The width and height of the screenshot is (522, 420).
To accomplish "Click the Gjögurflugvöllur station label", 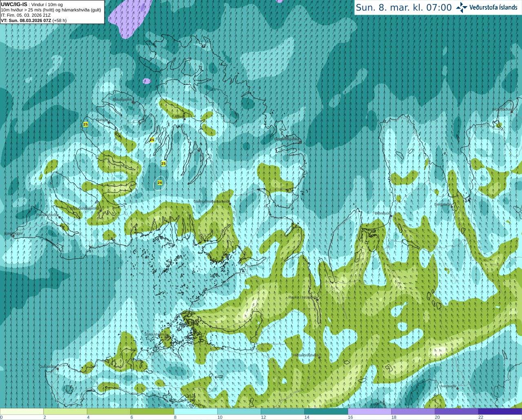I will (x=287, y=139).
